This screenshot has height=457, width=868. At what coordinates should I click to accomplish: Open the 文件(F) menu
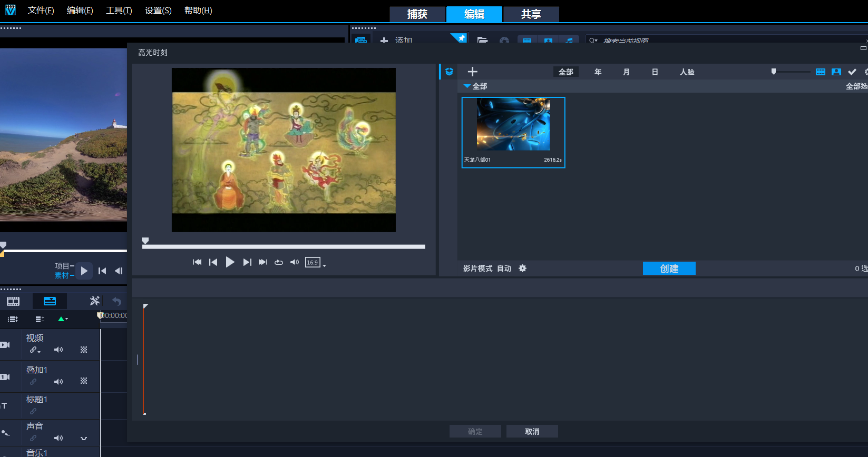(41, 11)
